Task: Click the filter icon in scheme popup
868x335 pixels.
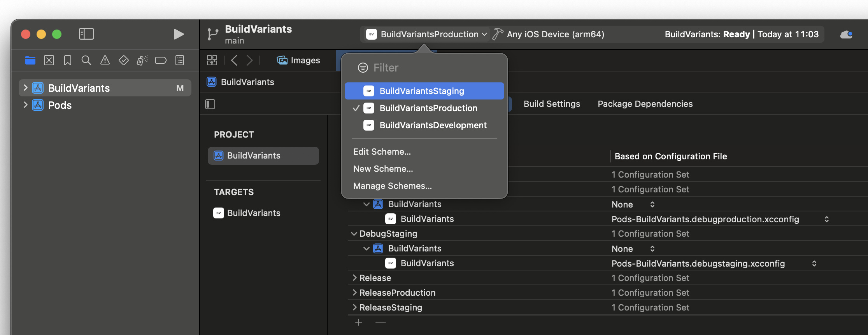Action: click(x=363, y=68)
